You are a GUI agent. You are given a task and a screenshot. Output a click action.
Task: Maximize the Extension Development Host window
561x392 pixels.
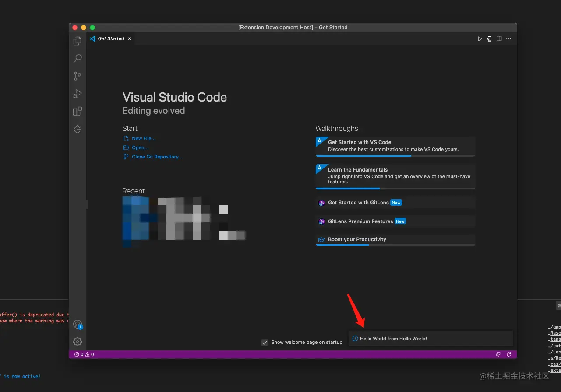pyautogui.click(x=92, y=28)
